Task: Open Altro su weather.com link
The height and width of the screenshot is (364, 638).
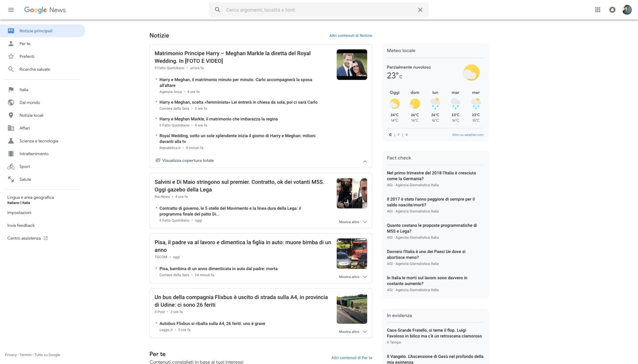Action: coord(468,135)
